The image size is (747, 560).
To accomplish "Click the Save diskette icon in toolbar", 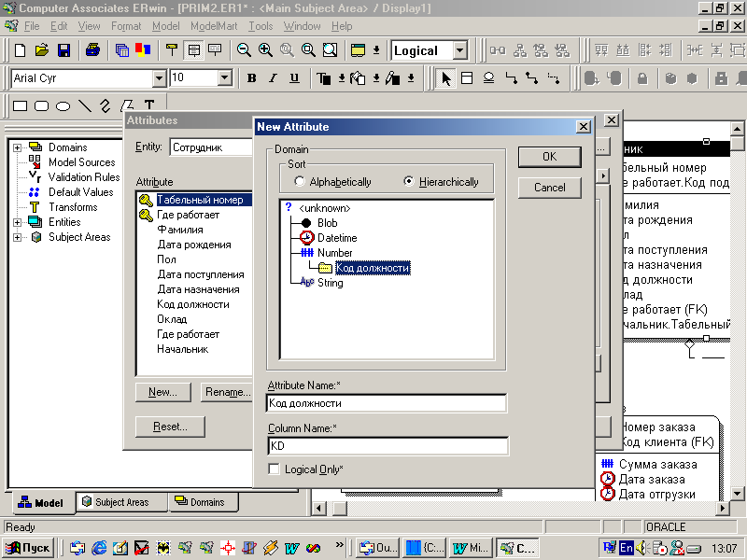I will coord(62,50).
